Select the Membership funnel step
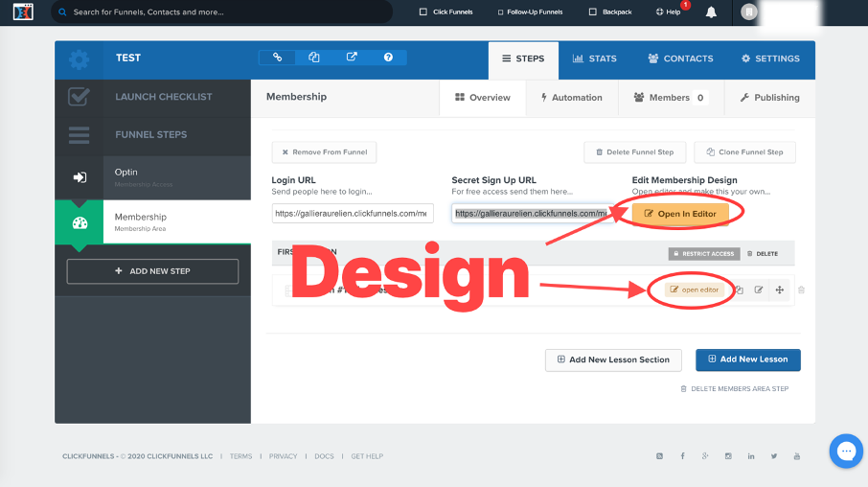Image resolution: width=868 pixels, height=487 pixels. [x=152, y=222]
